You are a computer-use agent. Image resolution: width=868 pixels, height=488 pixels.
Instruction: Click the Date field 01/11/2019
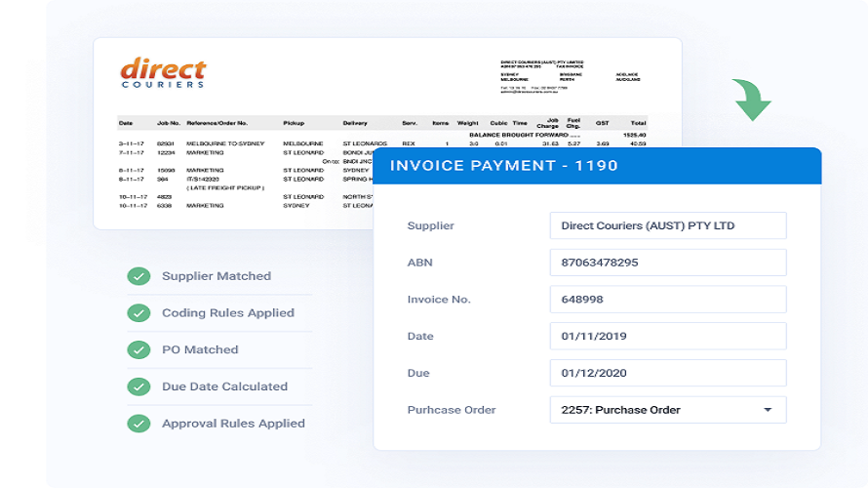pos(668,336)
